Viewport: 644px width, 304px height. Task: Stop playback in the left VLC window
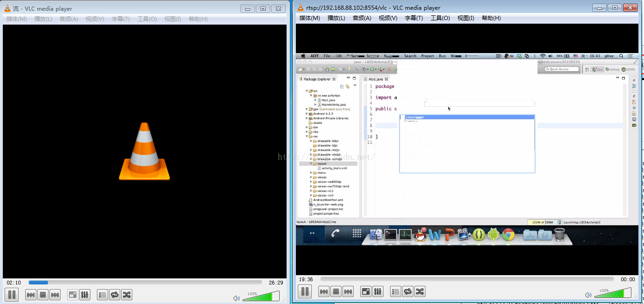click(x=43, y=295)
